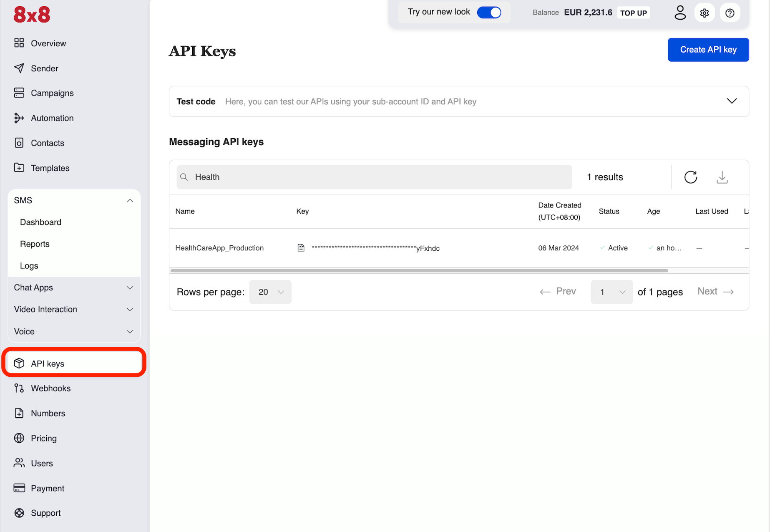Screen dimensions: 770x532
Task: Click the download icon next to refresh
Action: (x=722, y=177)
